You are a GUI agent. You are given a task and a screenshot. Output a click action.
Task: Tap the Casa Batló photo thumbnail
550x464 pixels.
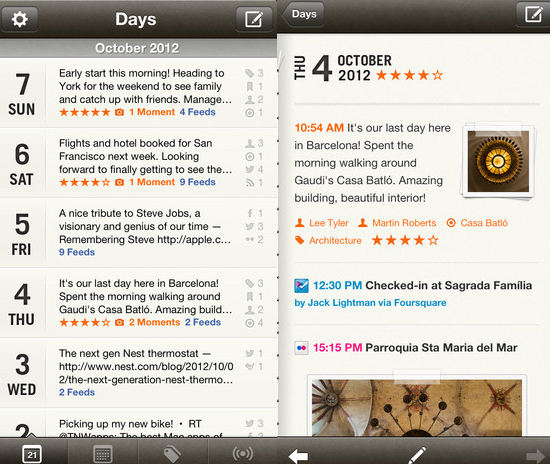(498, 161)
